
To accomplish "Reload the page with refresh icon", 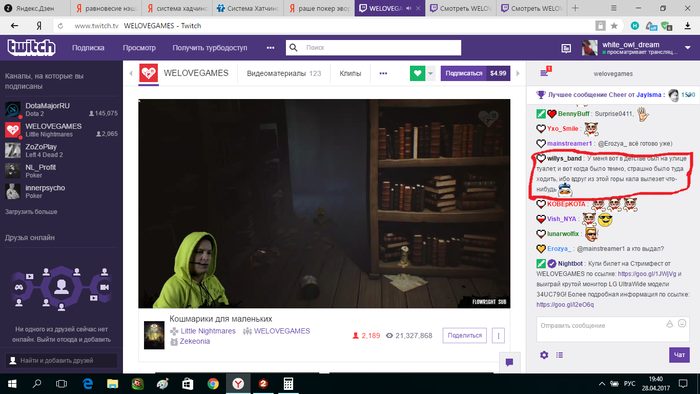I will [x=60, y=26].
